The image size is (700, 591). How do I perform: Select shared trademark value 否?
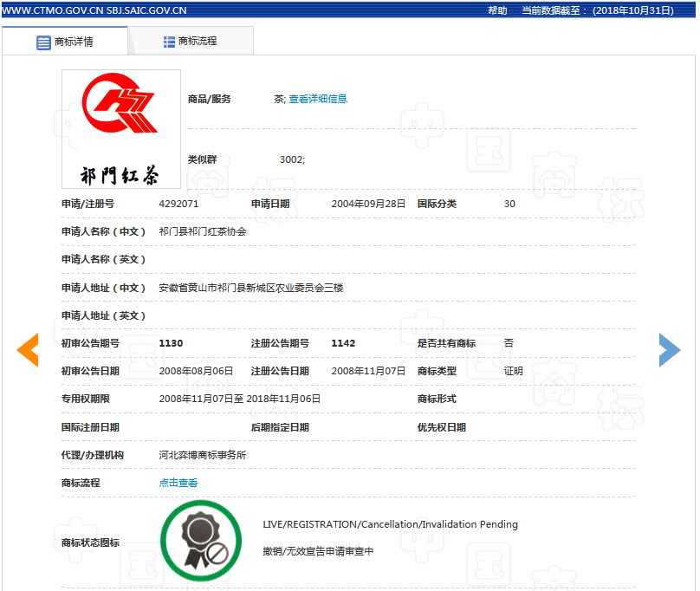tap(509, 343)
